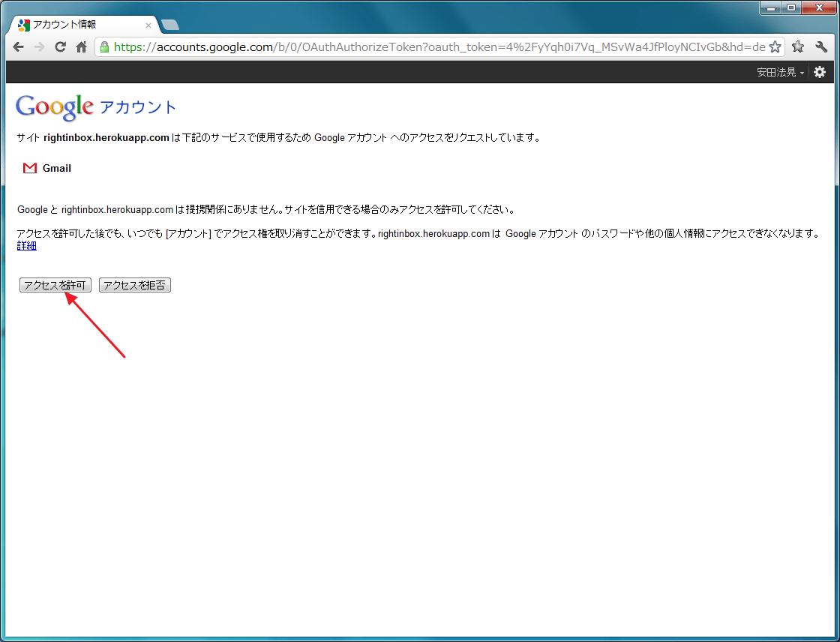The image size is (840, 642).
Task: Open a new browser tab
Action: tap(170, 25)
